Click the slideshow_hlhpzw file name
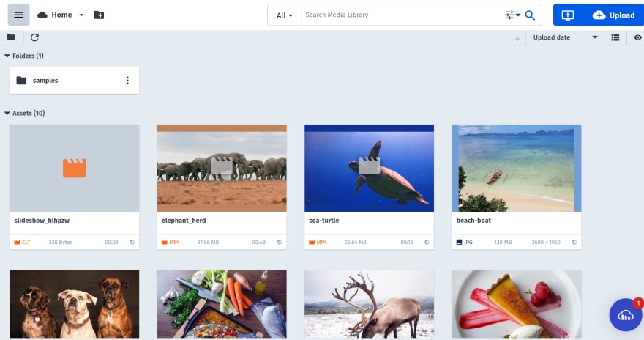This screenshot has width=644, height=340. [x=42, y=221]
